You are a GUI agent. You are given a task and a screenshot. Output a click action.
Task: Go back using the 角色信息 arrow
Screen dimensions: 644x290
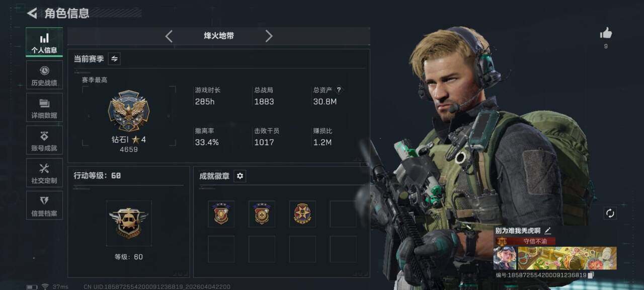32,13
